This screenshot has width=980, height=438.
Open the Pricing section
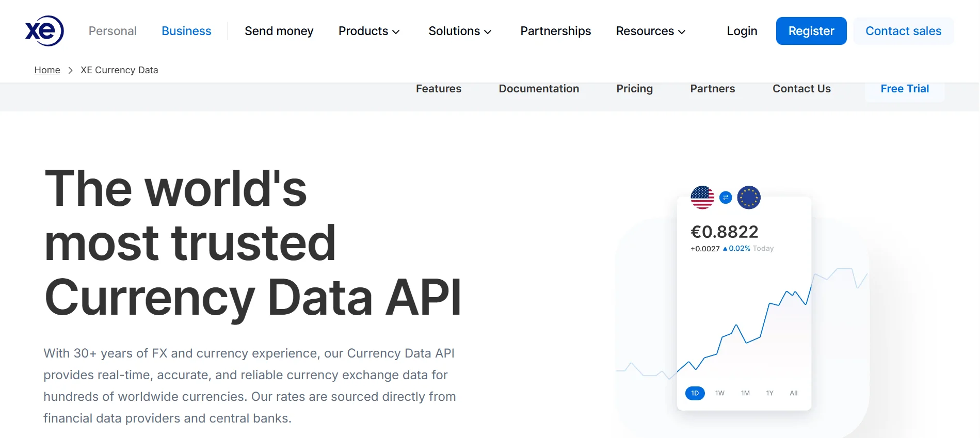click(x=634, y=89)
